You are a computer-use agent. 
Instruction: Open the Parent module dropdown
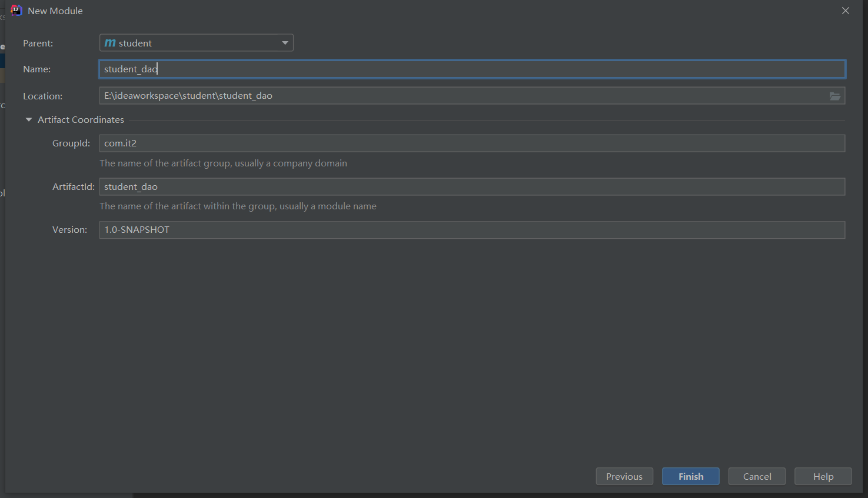[196, 43]
